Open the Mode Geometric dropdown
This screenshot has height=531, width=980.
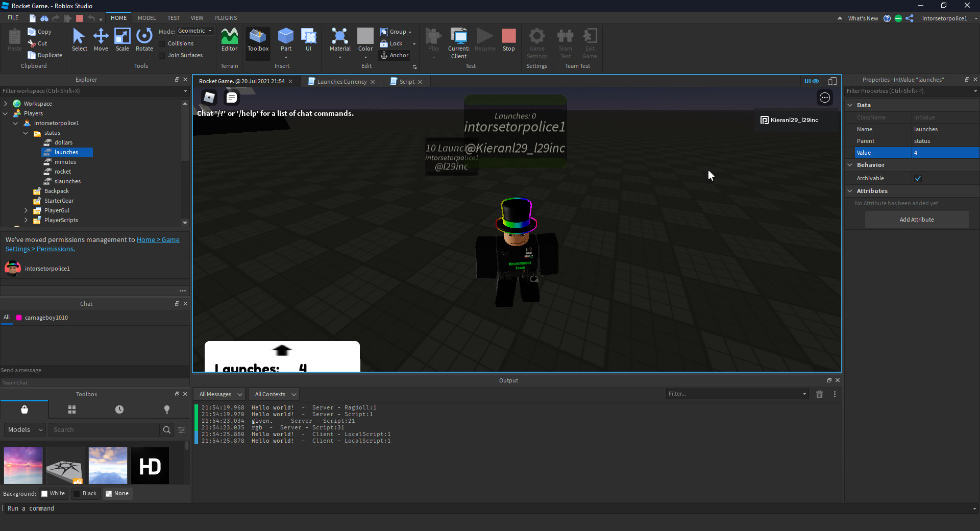click(195, 31)
